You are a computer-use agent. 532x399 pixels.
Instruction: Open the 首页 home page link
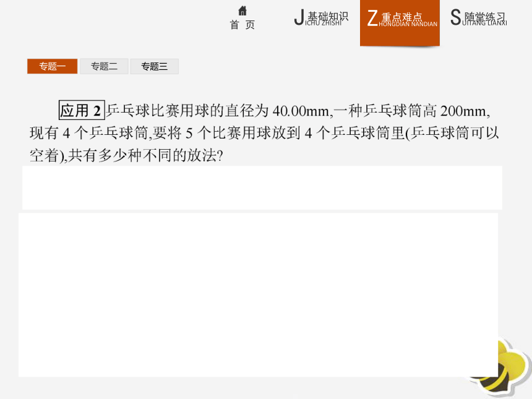coord(242,25)
